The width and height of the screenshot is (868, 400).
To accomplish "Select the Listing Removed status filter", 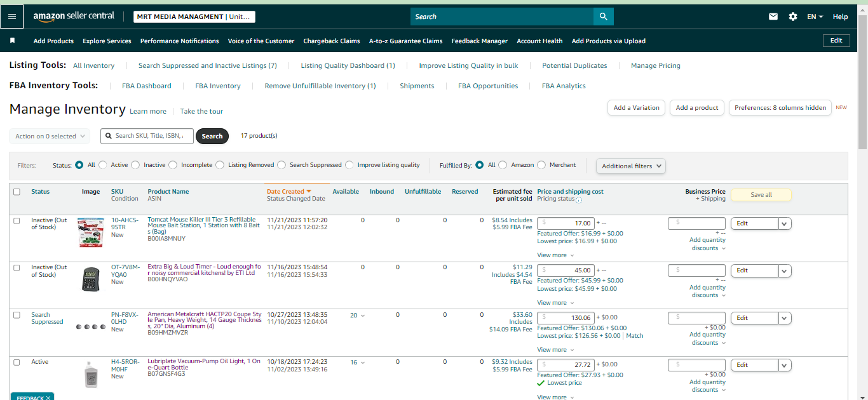I will [x=220, y=165].
